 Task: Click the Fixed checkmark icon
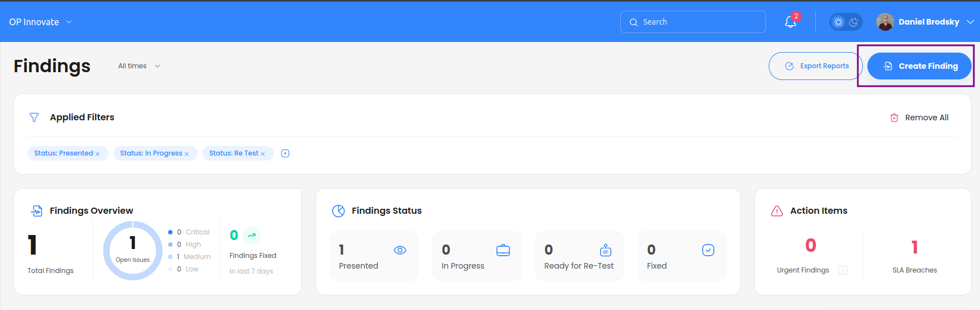click(x=708, y=250)
